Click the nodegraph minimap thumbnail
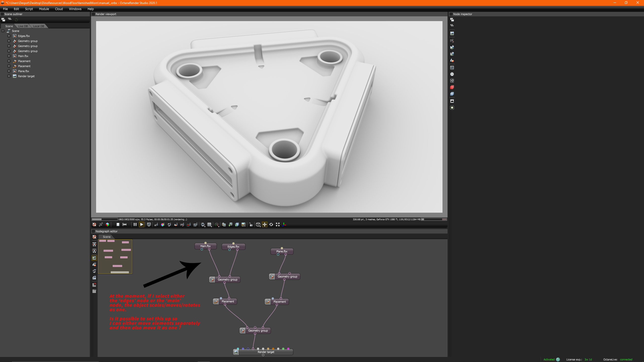644x362 pixels. click(115, 256)
